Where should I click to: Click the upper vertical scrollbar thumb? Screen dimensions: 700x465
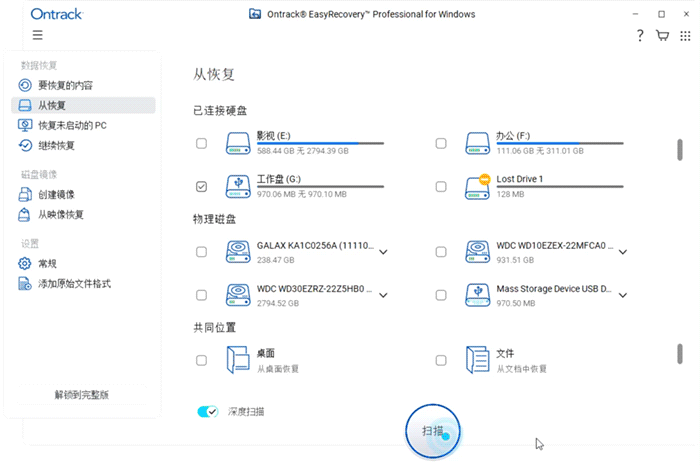coord(679,150)
